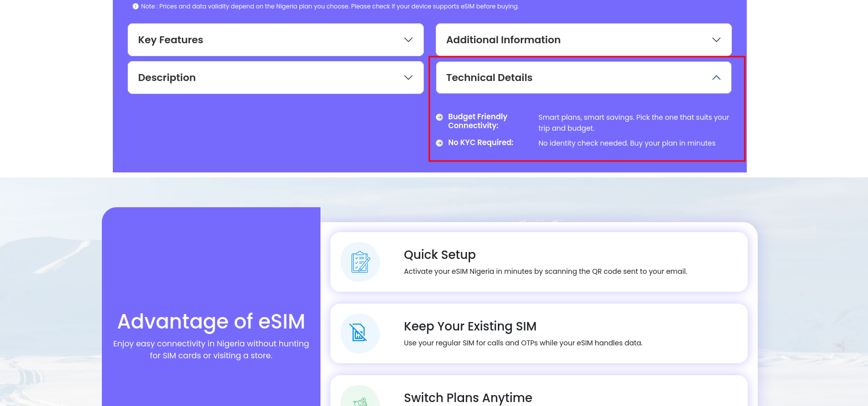Click the crossed-out SIM card icon
Screen dimensions: 868x406
(360, 333)
